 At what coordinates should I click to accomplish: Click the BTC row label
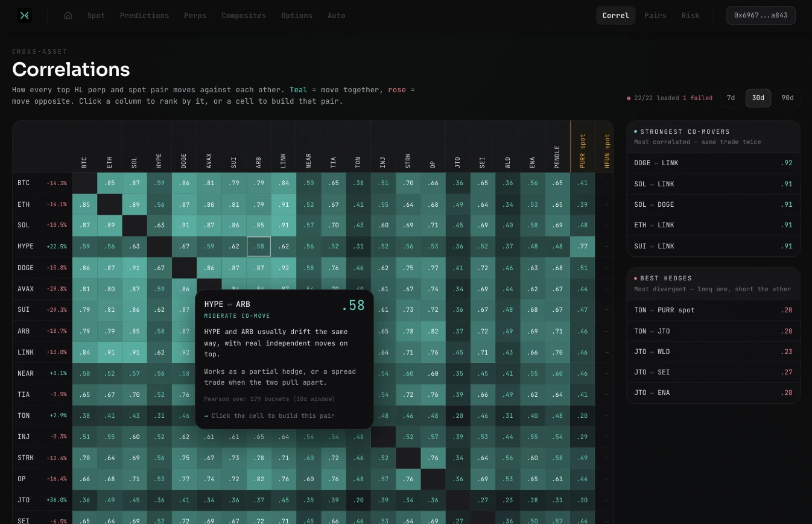click(x=42, y=183)
